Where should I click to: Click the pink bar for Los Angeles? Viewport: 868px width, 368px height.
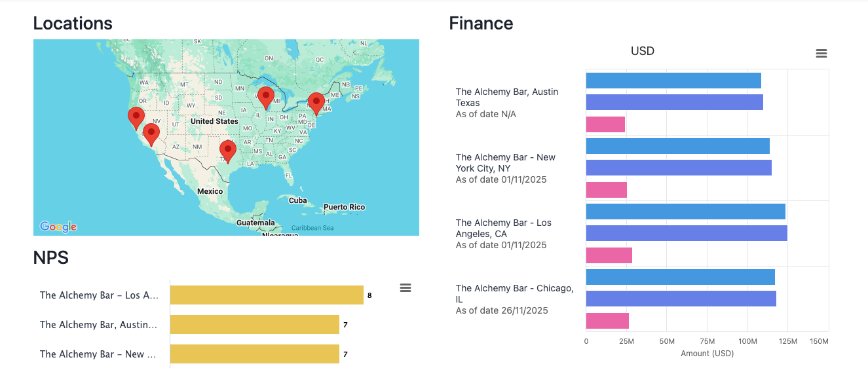(x=609, y=255)
